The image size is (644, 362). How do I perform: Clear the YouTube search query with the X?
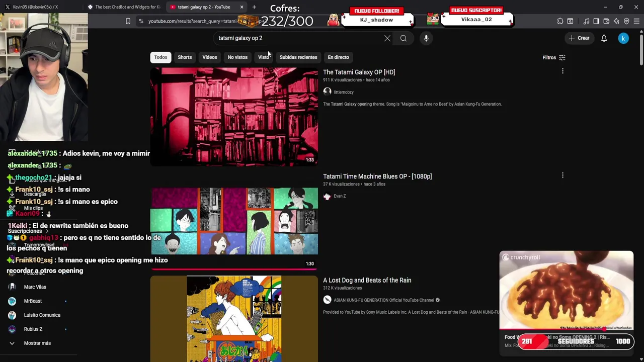[x=387, y=38]
